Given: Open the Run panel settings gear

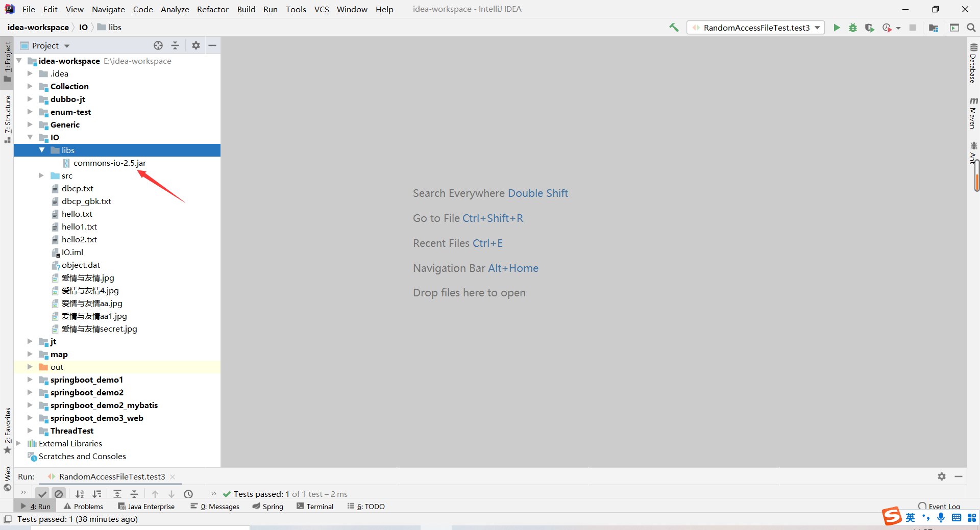Looking at the screenshot, I should tap(942, 476).
